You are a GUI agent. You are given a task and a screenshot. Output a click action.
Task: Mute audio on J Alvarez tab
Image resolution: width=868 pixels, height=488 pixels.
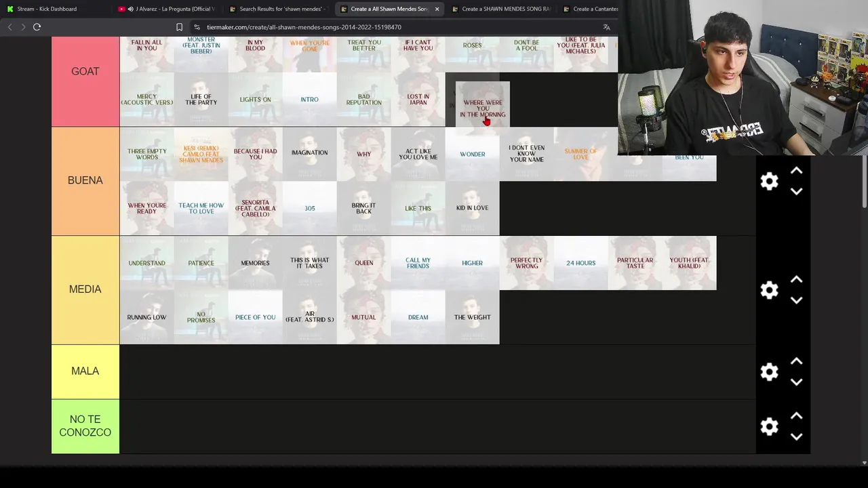tap(130, 9)
